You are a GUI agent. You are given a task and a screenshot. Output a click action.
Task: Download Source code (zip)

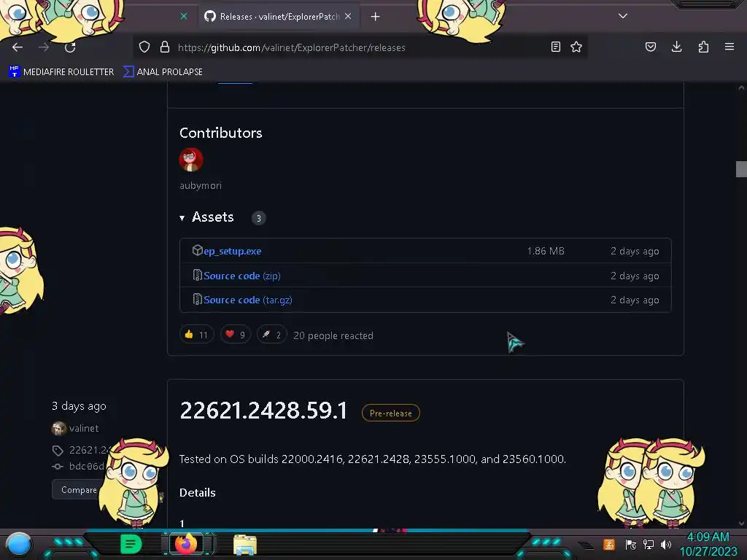pyautogui.click(x=242, y=276)
